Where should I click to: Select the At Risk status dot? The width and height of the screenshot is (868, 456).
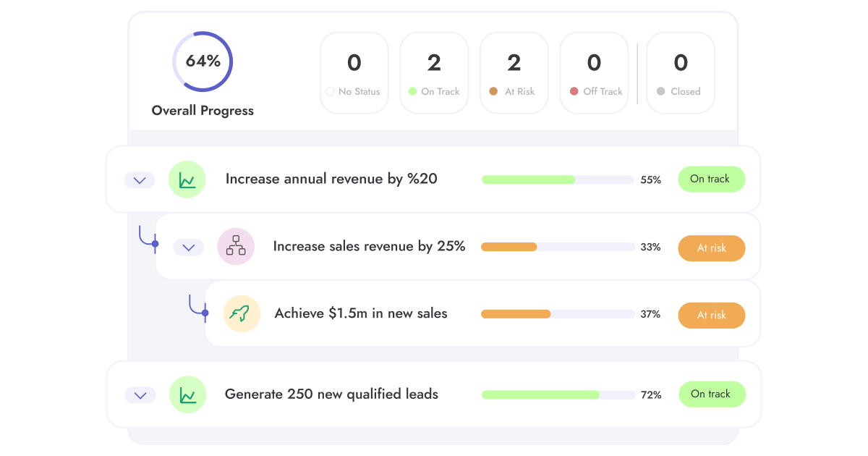(494, 92)
